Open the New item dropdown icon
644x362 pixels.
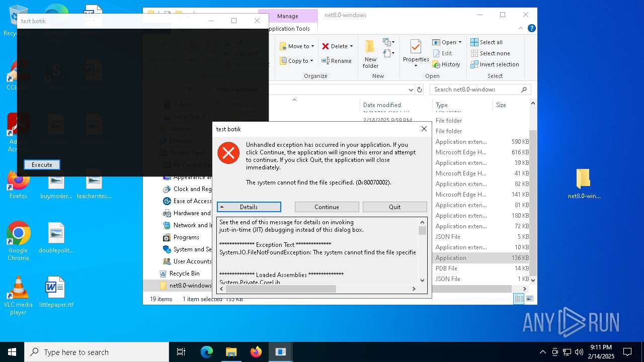(388, 42)
